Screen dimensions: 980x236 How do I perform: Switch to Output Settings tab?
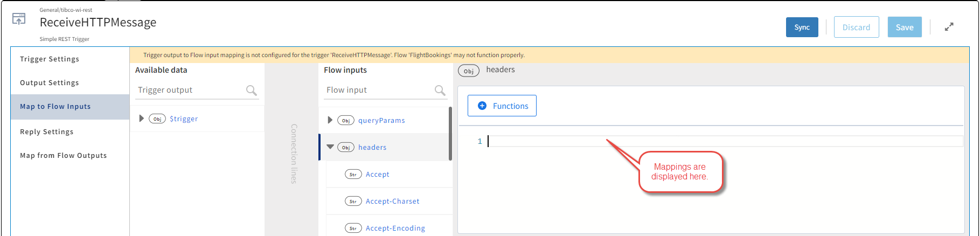50,83
